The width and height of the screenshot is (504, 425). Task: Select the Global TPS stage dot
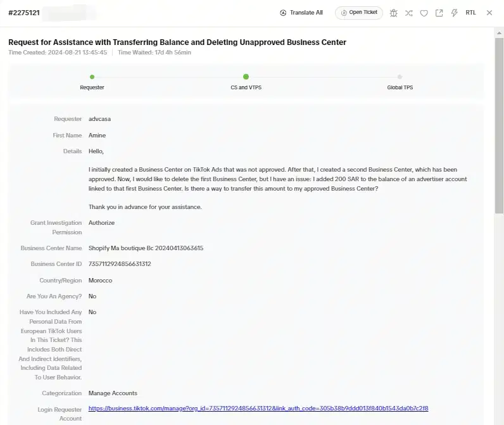pos(400,77)
